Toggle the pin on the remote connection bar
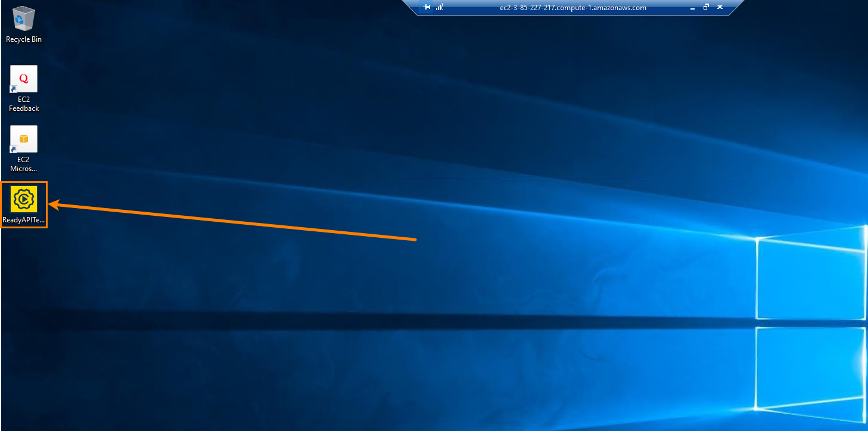868x431 pixels. [x=427, y=7]
